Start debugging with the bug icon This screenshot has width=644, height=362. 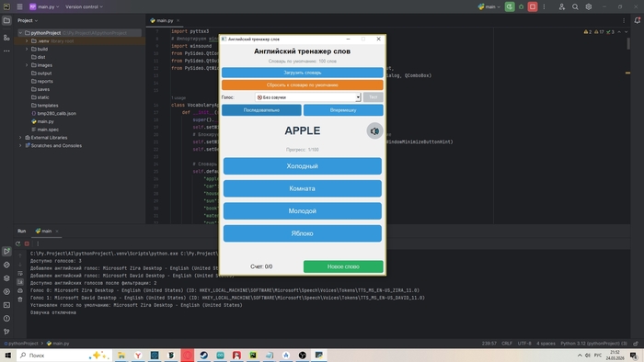click(522, 7)
